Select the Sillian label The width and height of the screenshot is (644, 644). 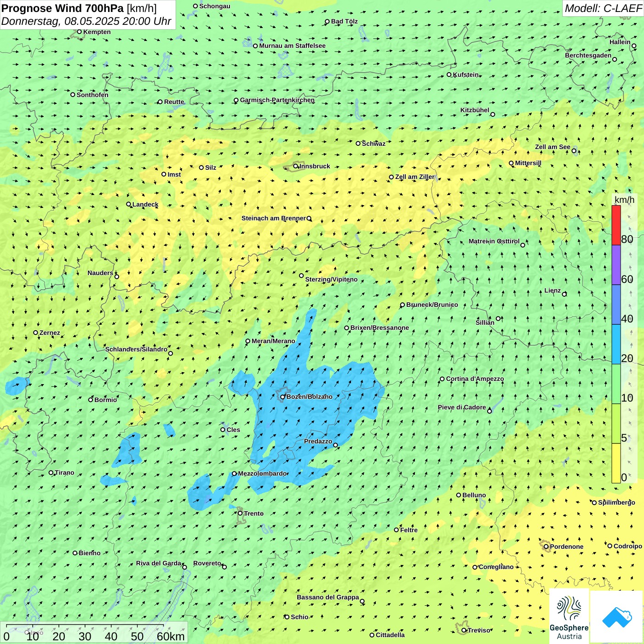pos(485,322)
